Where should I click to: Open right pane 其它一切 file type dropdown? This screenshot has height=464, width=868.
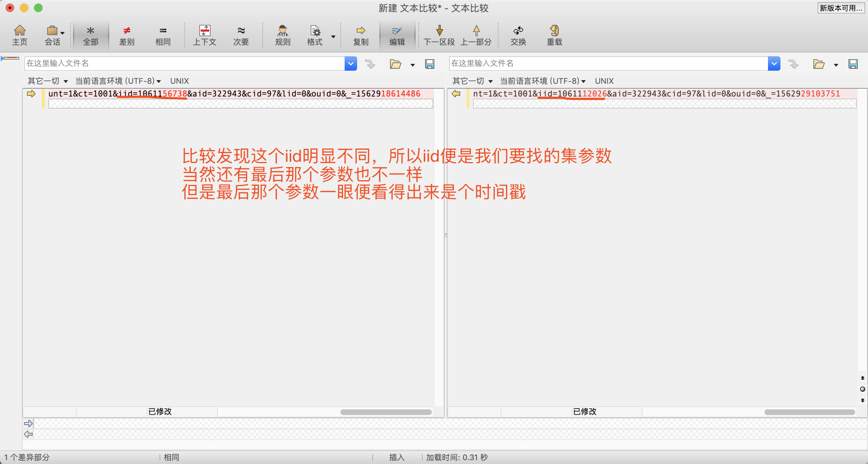pyautogui.click(x=472, y=81)
